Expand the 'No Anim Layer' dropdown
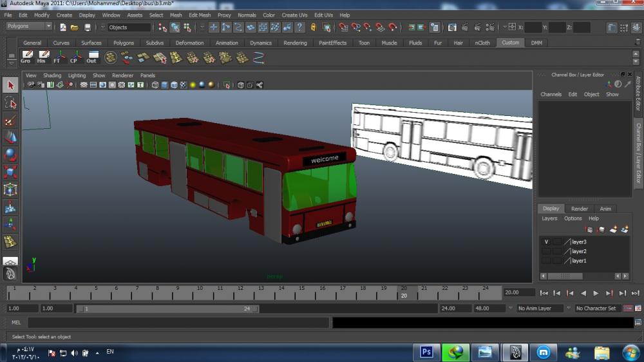Viewport: 644px width, 362px height. click(541, 309)
